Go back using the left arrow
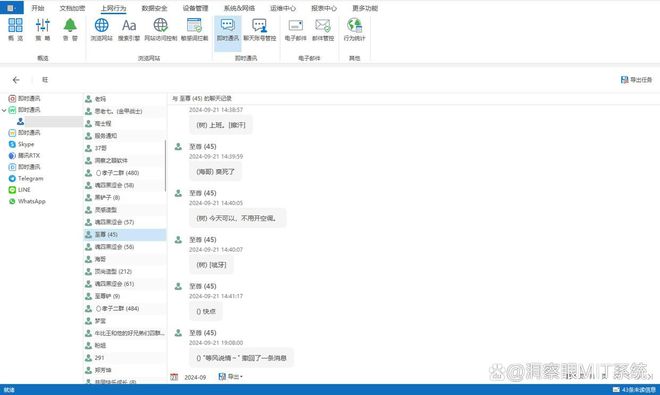The height and width of the screenshot is (395, 660). (x=16, y=80)
